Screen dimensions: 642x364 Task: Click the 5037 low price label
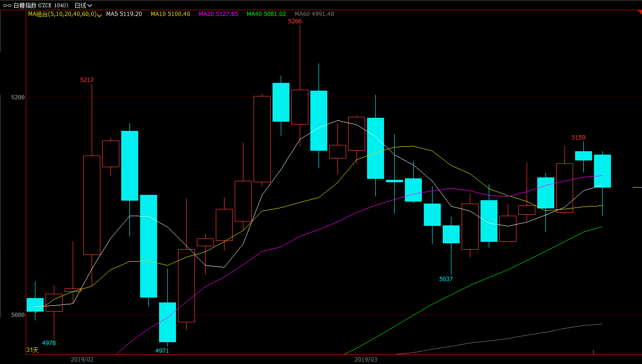pos(446,279)
